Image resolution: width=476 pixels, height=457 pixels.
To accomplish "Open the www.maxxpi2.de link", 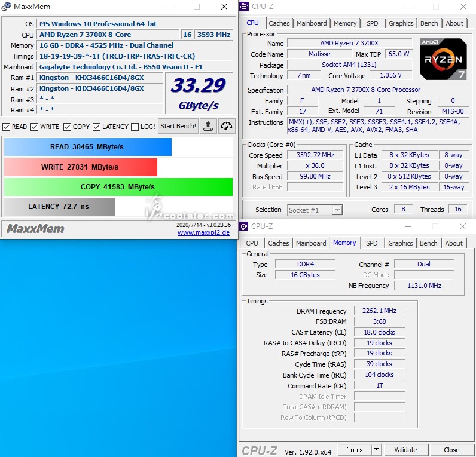I will pos(203,232).
